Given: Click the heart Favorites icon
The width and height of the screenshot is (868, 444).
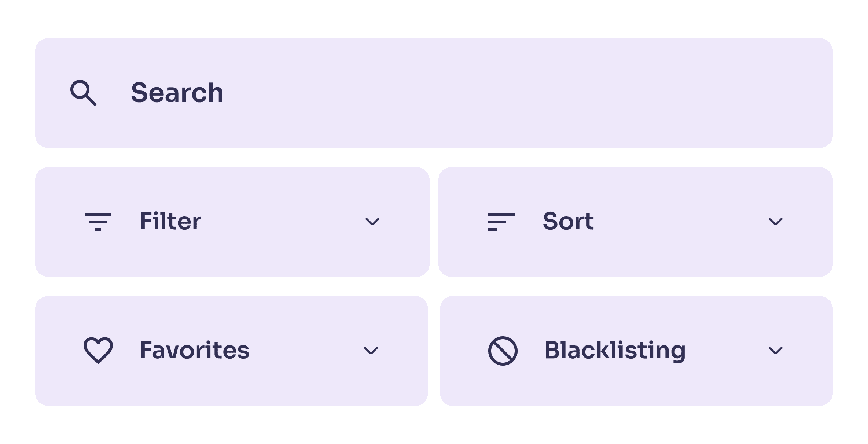Looking at the screenshot, I should 98,350.
